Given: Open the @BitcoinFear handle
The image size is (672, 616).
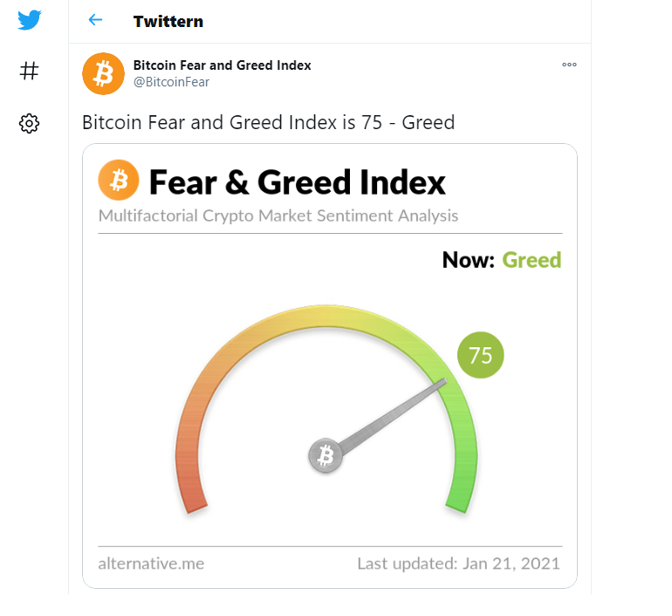Looking at the screenshot, I should pyautogui.click(x=171, y=82).
